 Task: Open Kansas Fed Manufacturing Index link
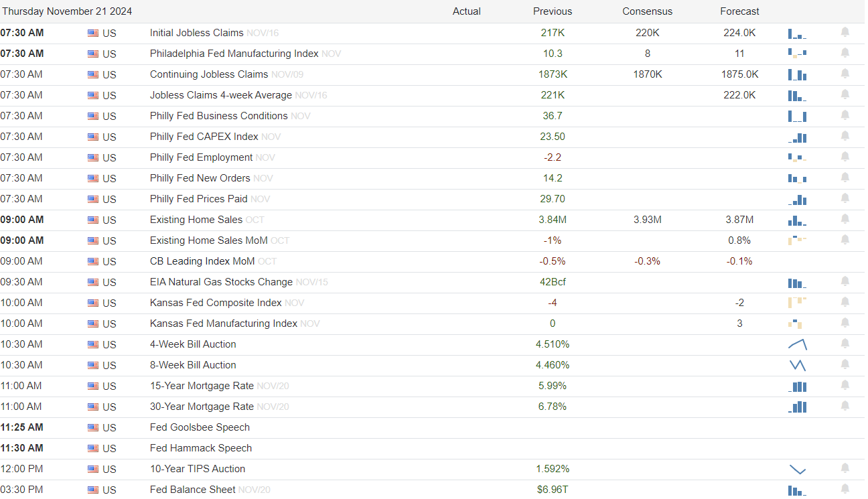[224, 324]
